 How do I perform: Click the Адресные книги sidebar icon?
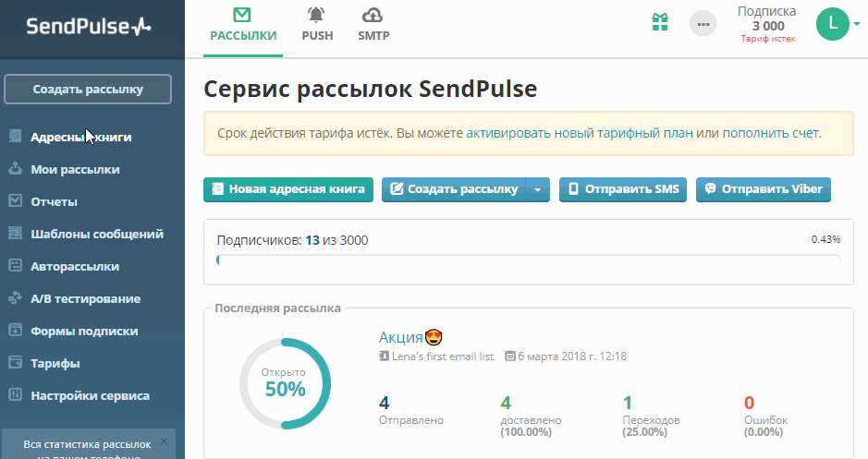[x=16, y=136]
